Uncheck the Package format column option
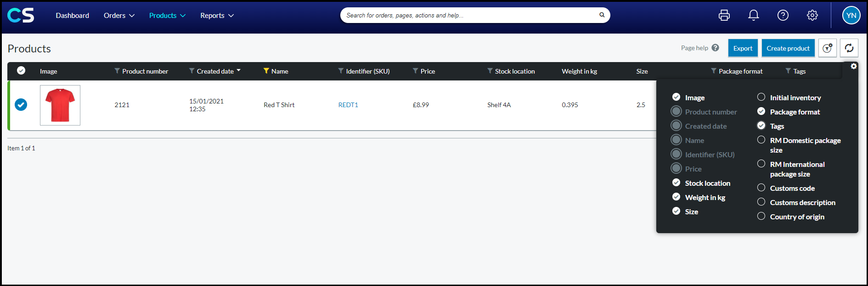 (x=761, y=111)
